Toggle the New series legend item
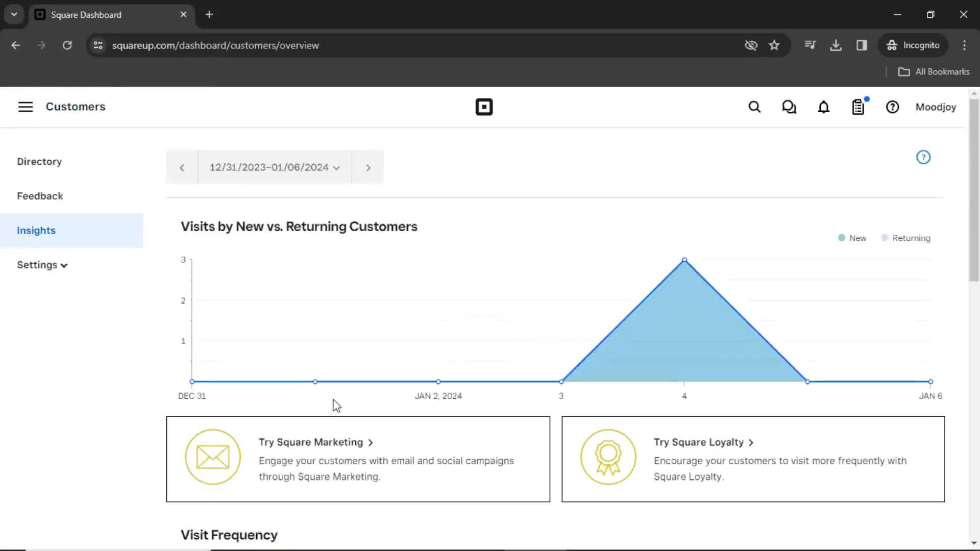Viewport: 980px width, 551px height. (852, 238)
